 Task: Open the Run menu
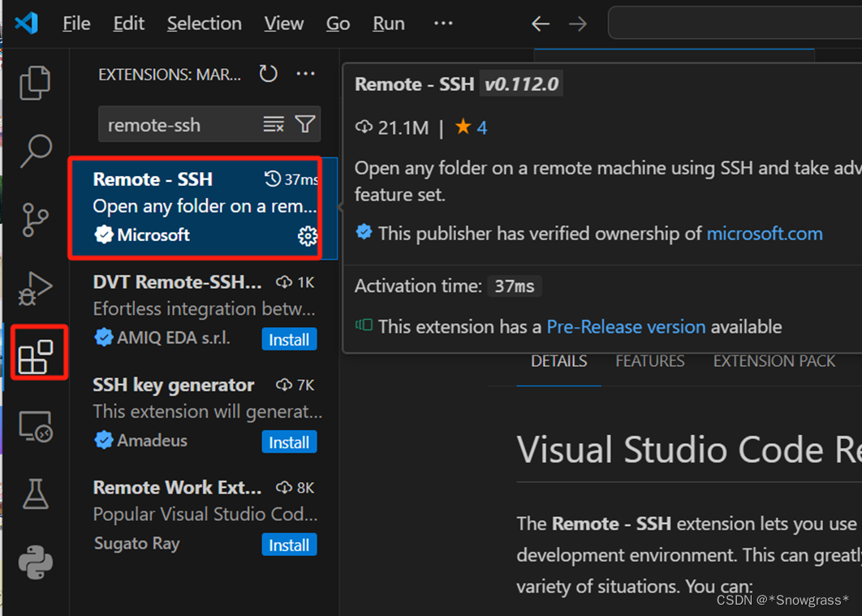pos(389,24)
